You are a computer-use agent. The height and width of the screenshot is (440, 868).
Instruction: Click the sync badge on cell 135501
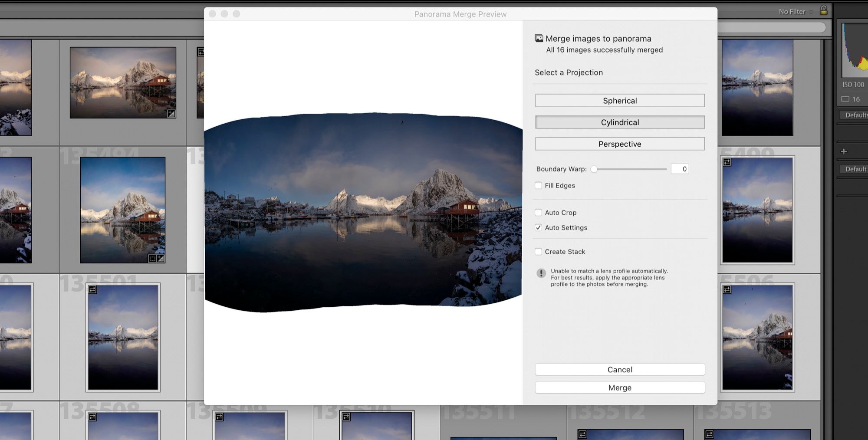92,289
